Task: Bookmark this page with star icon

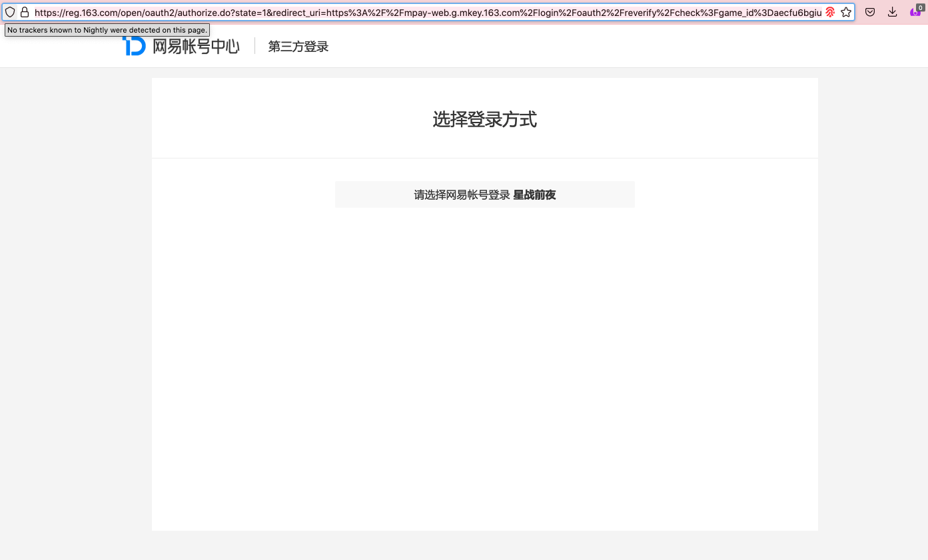Action: [846, 12]
